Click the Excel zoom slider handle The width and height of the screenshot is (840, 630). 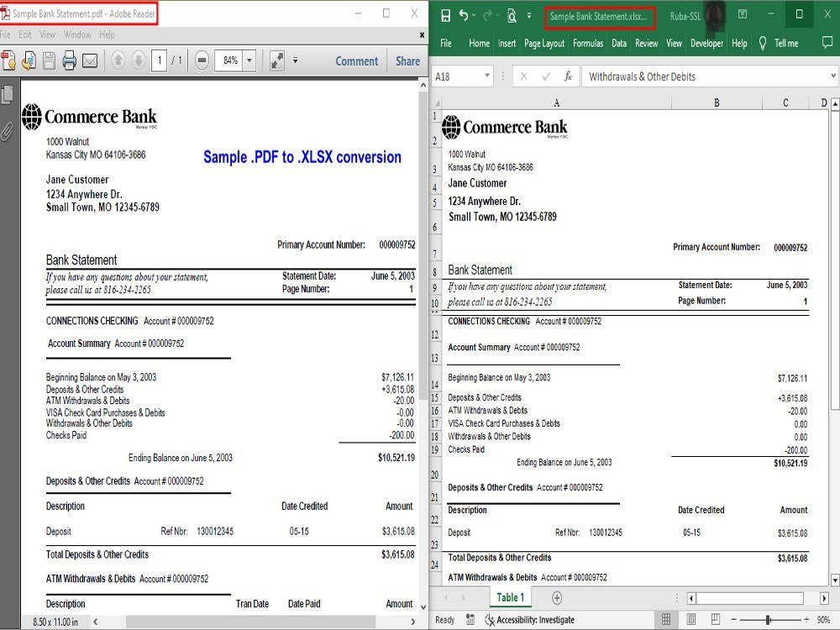coord(769,620)
